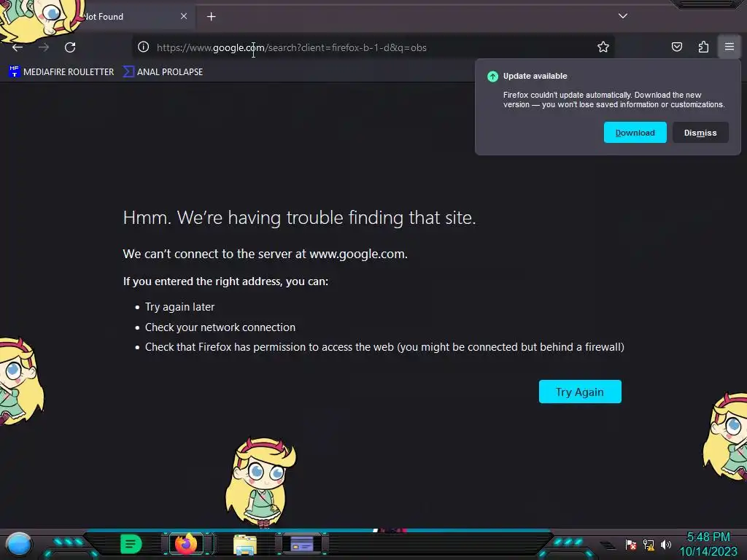Click the Download update button
The image size is (747, 560).
pos(635,133)
